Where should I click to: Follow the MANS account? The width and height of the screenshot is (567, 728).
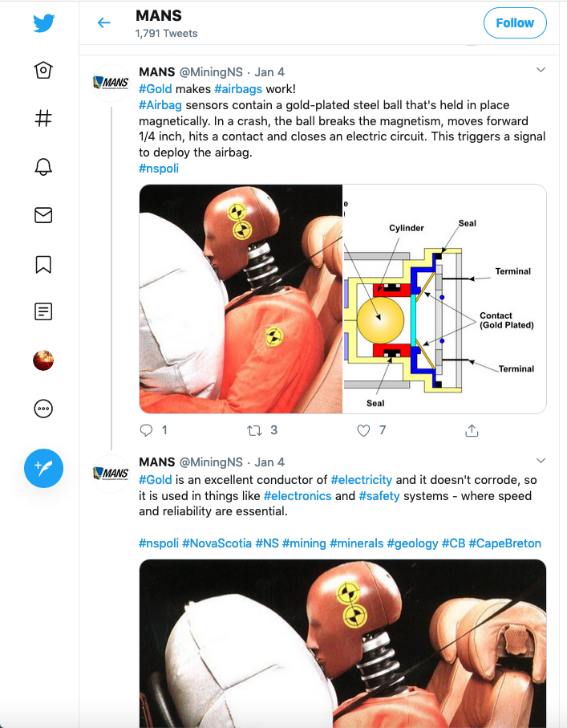click(515, 22)
